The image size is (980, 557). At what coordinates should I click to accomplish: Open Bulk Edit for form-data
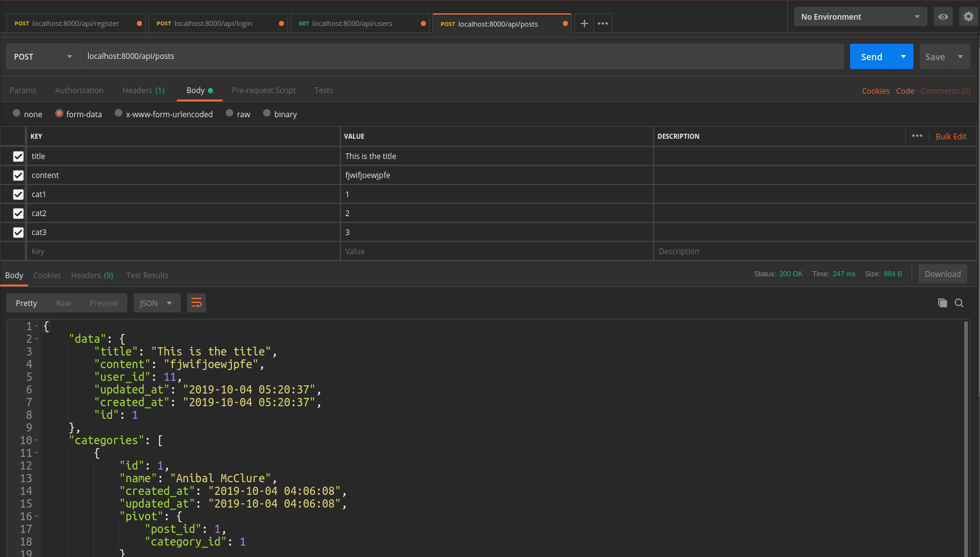click(x=951, y=136)
